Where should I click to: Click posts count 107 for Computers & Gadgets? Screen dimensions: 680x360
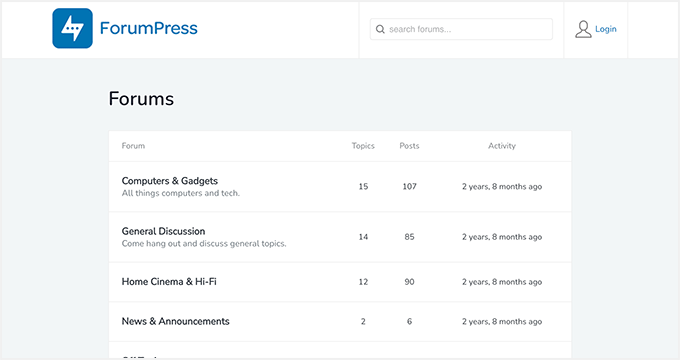click(409, 187)
